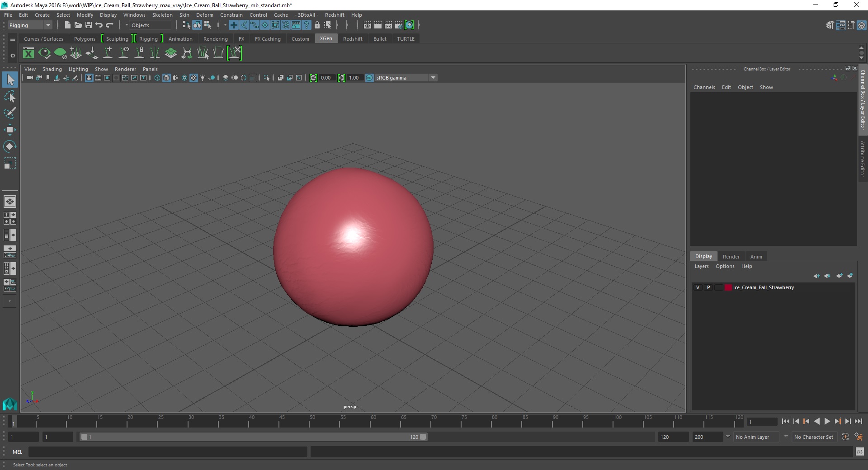This screenshot has height=470, width=868.
Task: Start IPR render icon
Action: coord(388,25)
